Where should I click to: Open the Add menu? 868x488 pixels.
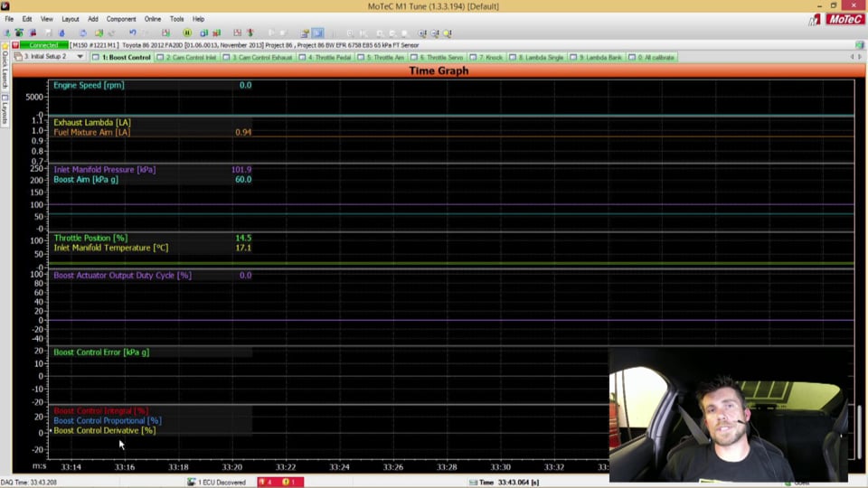(93, 19)
